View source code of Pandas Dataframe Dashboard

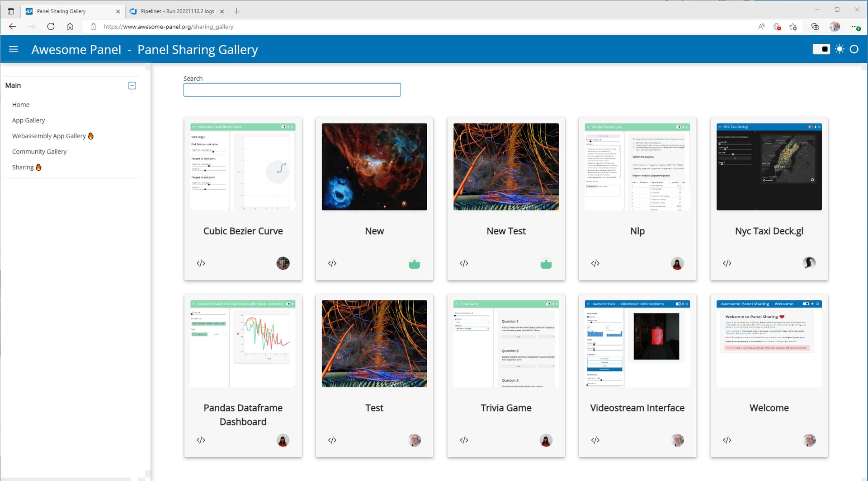[201, 440]
